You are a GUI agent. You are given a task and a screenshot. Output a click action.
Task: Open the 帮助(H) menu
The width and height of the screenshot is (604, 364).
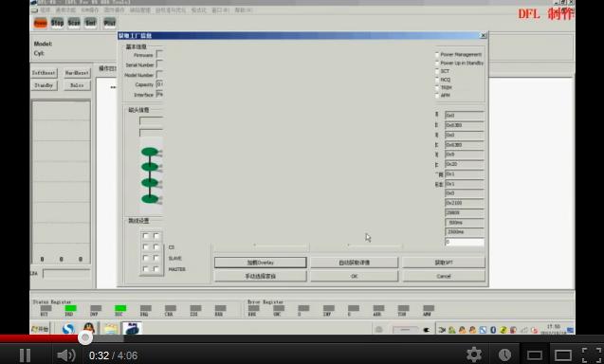[x=244, y=10]
